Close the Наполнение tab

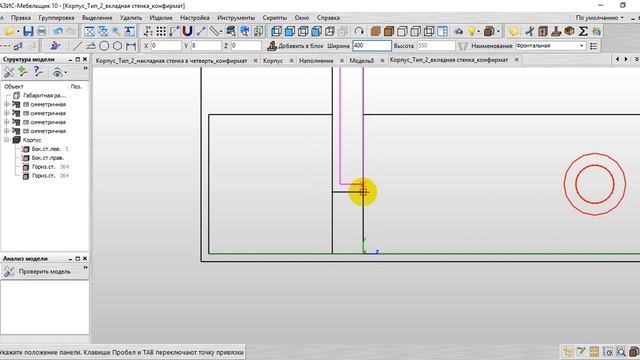coord(342,60)
